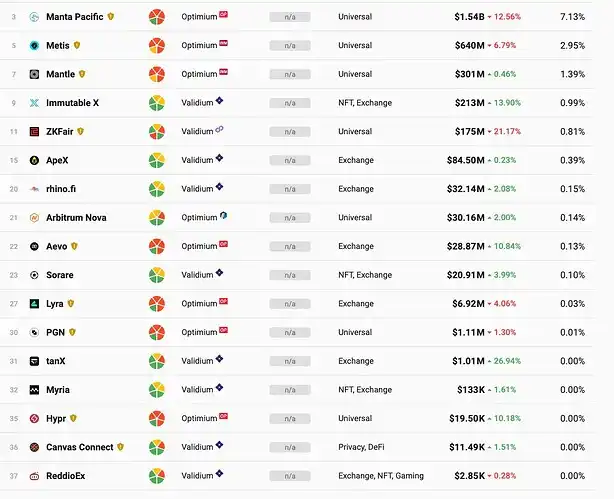Click the Manta Pacific project logo

(35, 17)
